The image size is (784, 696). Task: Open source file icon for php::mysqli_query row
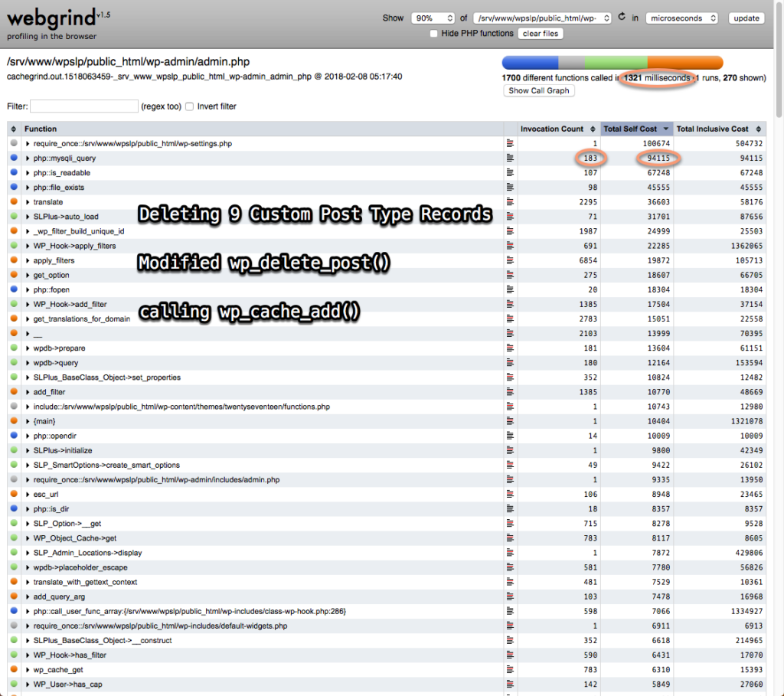coord(510,158)
